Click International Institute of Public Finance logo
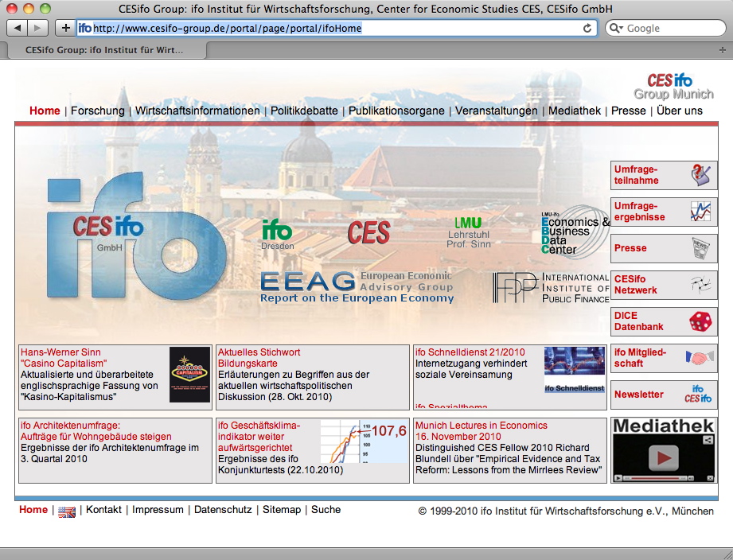 tap(552, 287)
